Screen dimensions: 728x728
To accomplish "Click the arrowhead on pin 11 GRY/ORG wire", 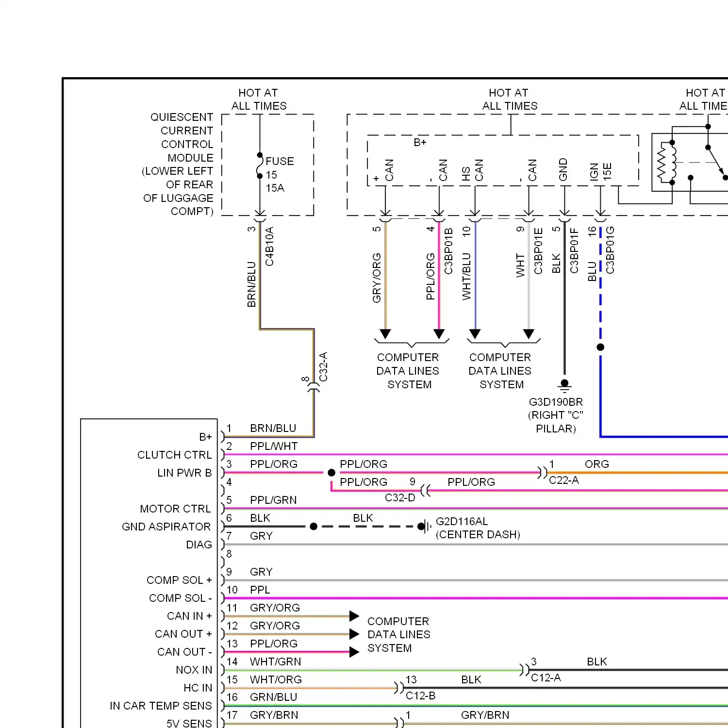I will [x=354, y=616].
